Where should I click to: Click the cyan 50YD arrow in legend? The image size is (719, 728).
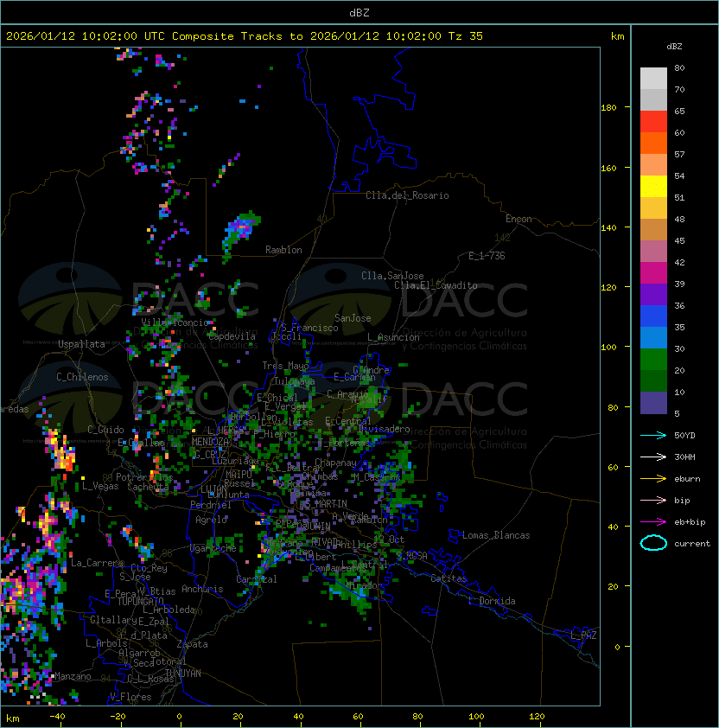(653, 435)
